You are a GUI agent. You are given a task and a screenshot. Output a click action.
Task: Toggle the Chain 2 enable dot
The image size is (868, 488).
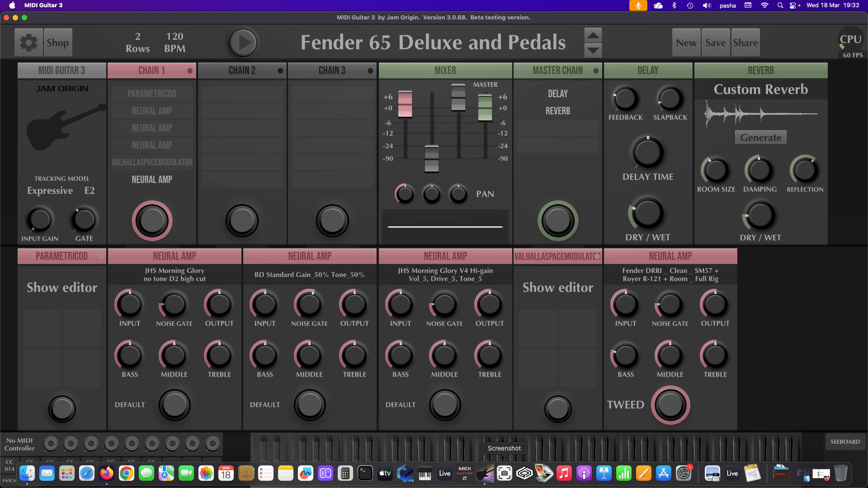[x=280, y=71]
